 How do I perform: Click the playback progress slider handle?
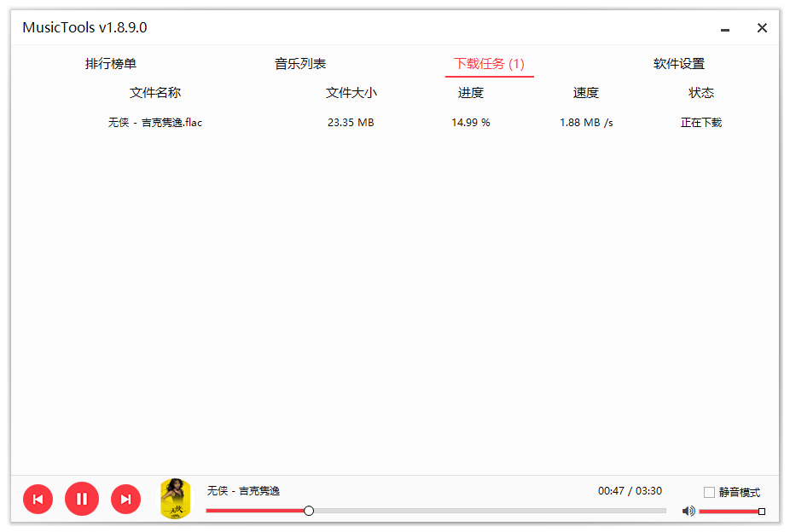pos(309,511)
